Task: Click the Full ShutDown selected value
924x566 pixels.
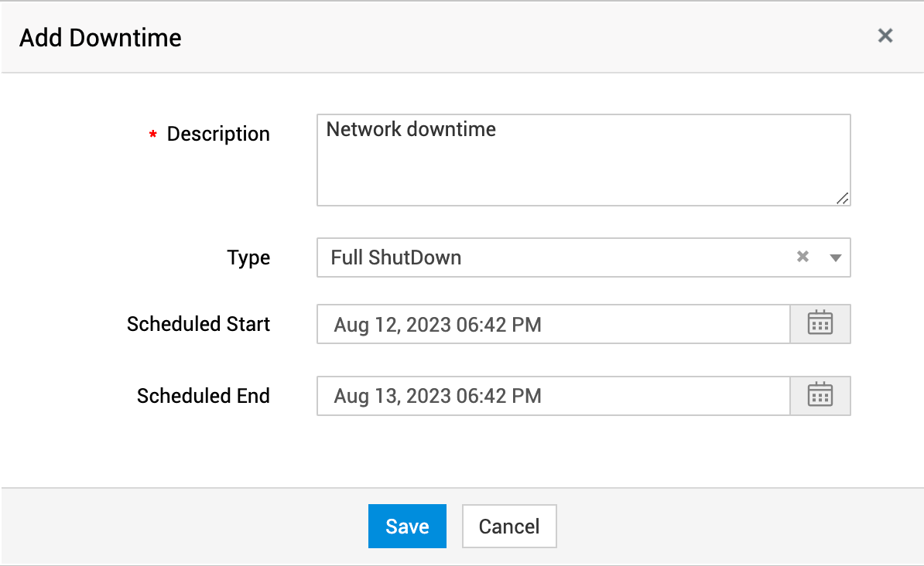Action: (x=396, y=257)
